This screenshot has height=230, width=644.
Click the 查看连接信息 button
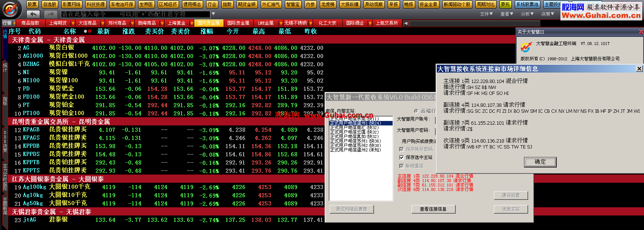click(x=433, y=209)
